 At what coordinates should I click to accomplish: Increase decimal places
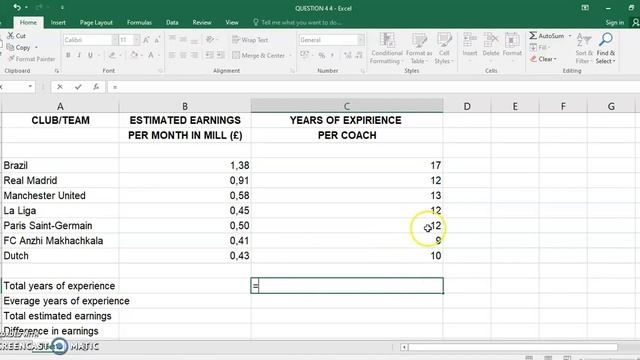click(x=348, y=55)
